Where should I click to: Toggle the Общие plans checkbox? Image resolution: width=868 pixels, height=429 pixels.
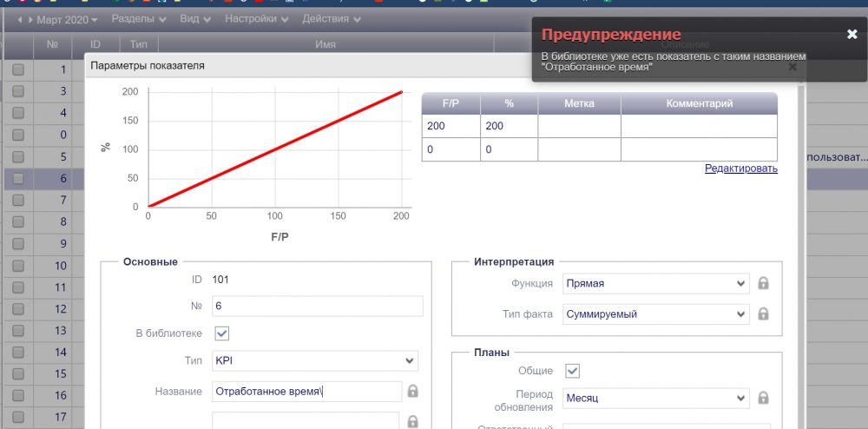pyautogui.click(x=572, y=371)
